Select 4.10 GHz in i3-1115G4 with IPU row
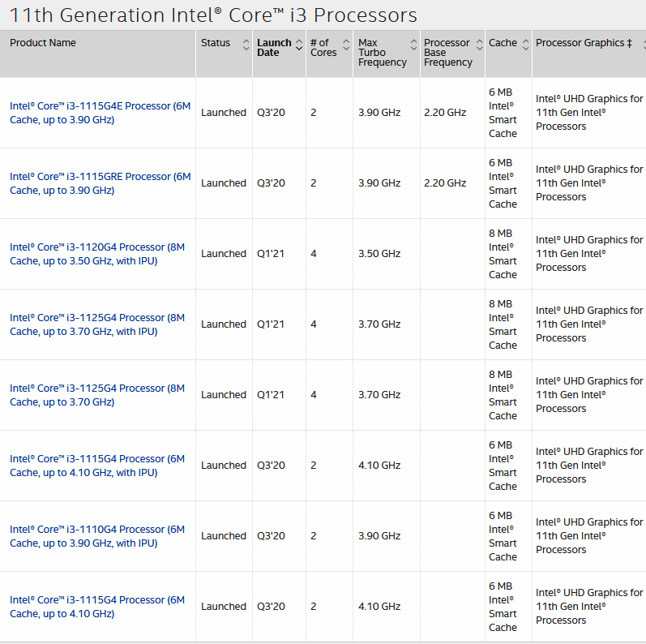This screenshot has width=646, height=644. (379, 465)
